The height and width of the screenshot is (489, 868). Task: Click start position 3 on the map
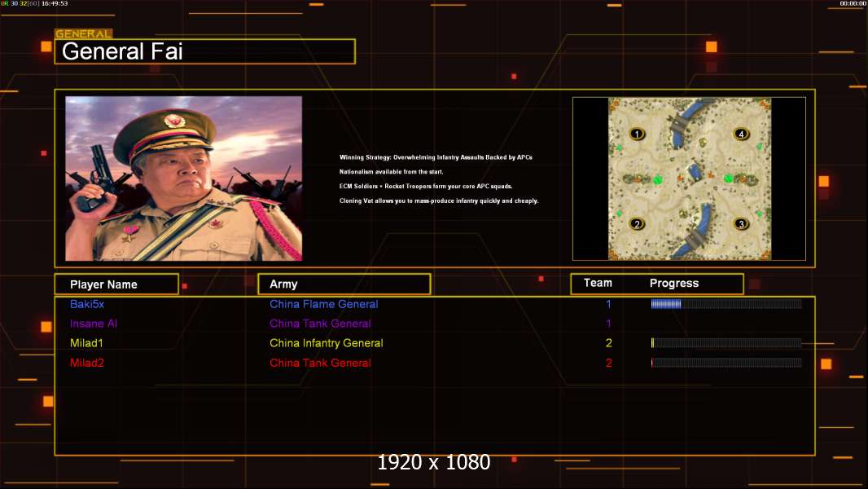pyautogui.click(x=741, y=224)
